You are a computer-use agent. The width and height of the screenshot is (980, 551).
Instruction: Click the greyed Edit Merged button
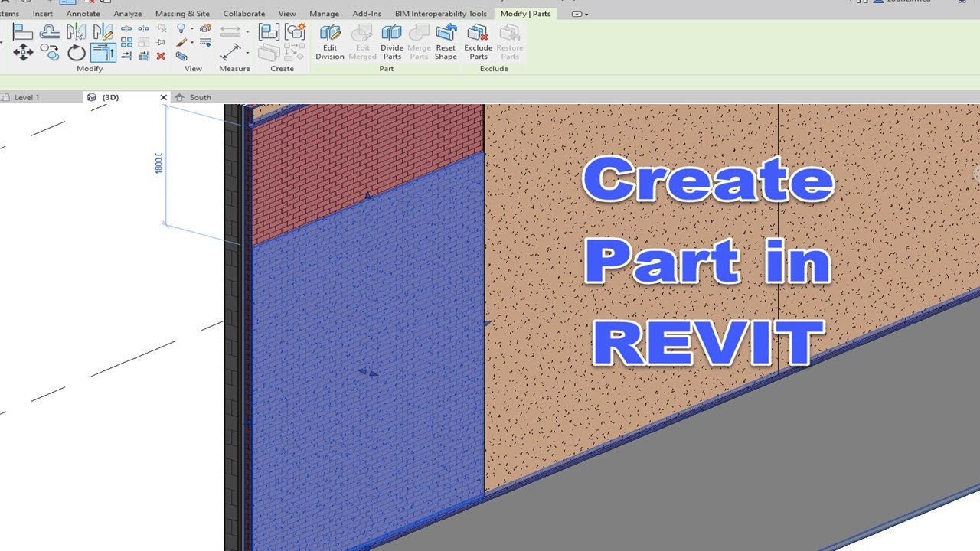(362, 42)
